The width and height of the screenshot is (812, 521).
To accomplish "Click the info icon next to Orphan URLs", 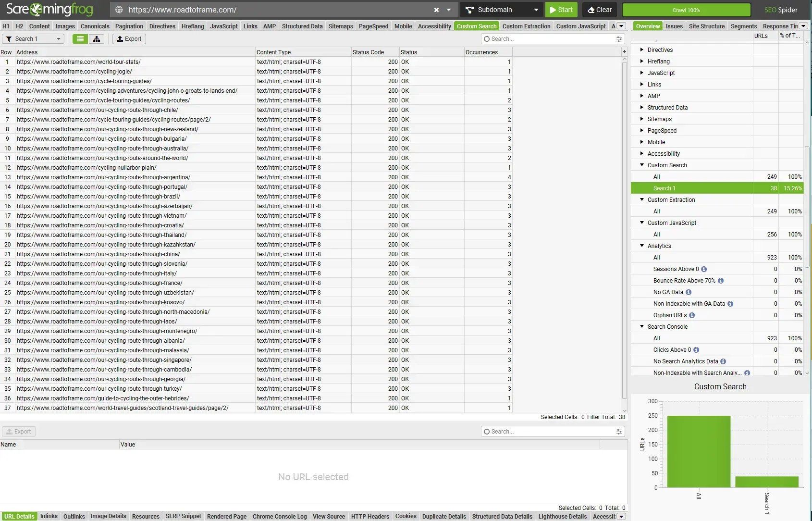I will pyautogui.click(x=692, y=315).
